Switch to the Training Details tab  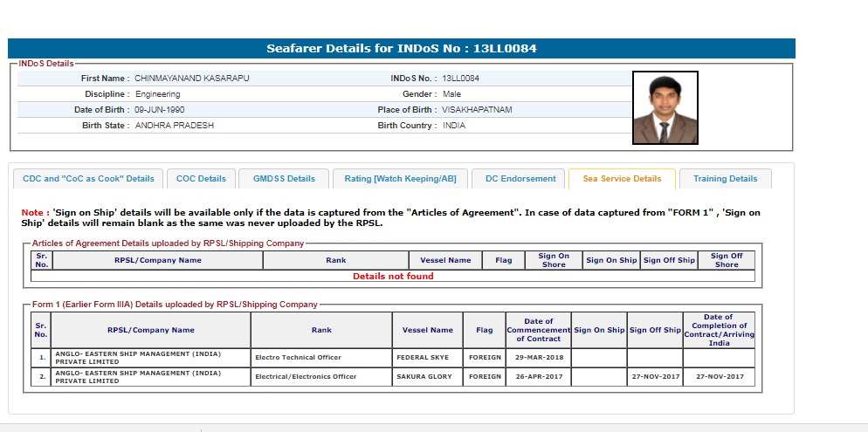725,179
